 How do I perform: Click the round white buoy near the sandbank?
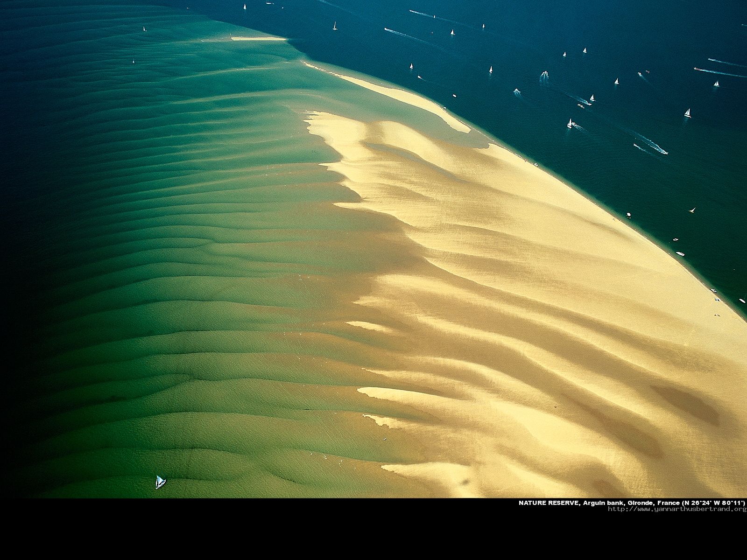(629, 215)
